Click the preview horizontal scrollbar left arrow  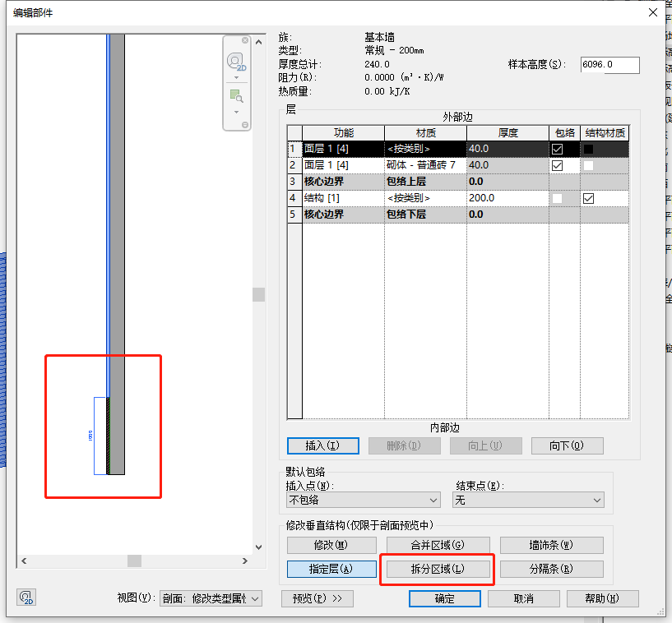tap(24, 561)
